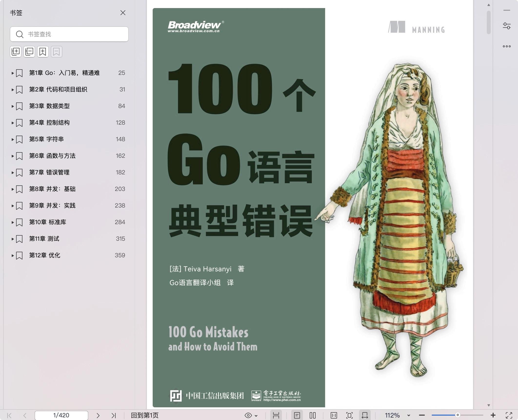Go to 第8章 并发：基础

(x=52, y=189)
